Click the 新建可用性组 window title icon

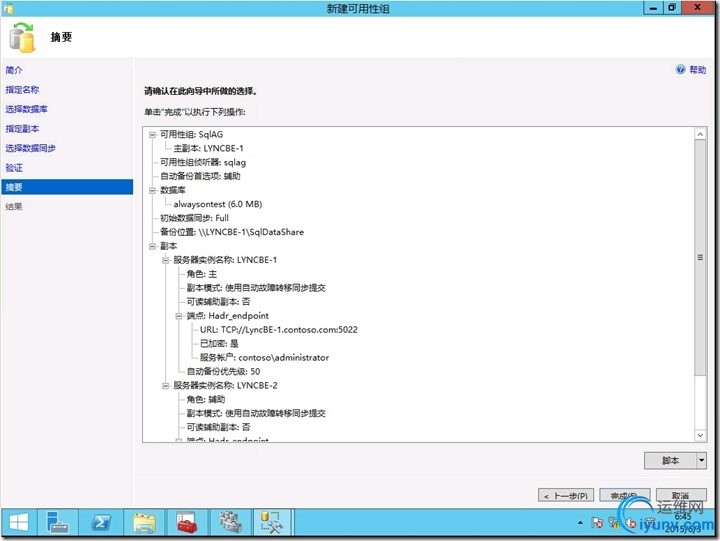coord(9,8)
